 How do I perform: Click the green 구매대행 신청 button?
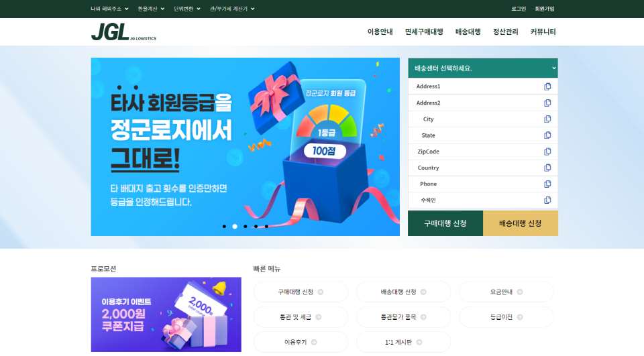pos(445,223)
